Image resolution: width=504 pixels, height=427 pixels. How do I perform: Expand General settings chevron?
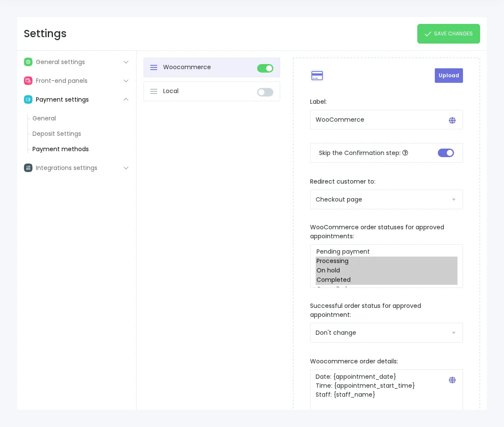click(126, 62)
